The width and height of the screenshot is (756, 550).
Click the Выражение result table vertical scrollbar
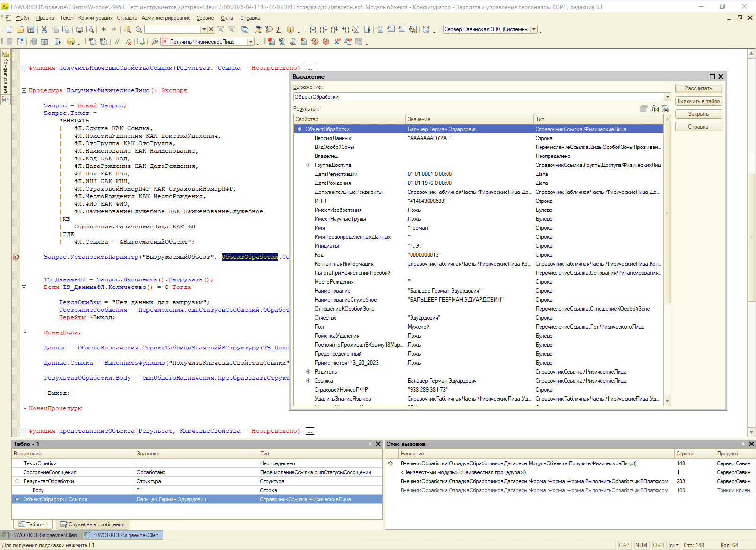point(667,260)
